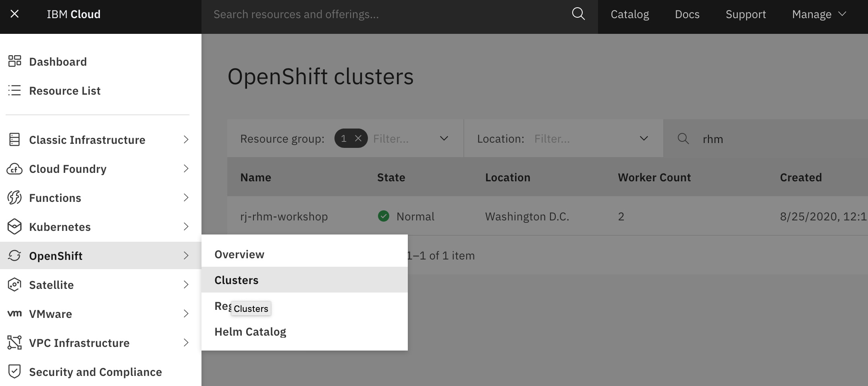868x386 pixels.
Task: Click the VMware vm icon
Action: [15, 313]
